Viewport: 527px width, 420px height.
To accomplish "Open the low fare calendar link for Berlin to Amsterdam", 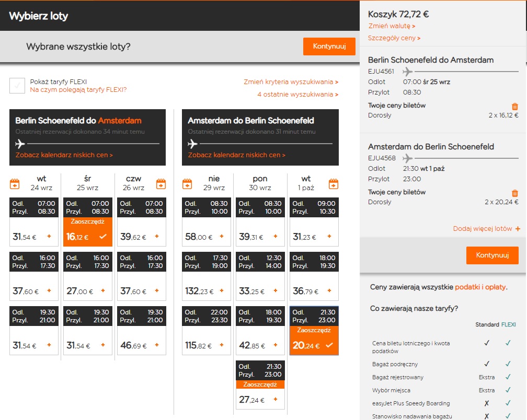I will 64,155.
